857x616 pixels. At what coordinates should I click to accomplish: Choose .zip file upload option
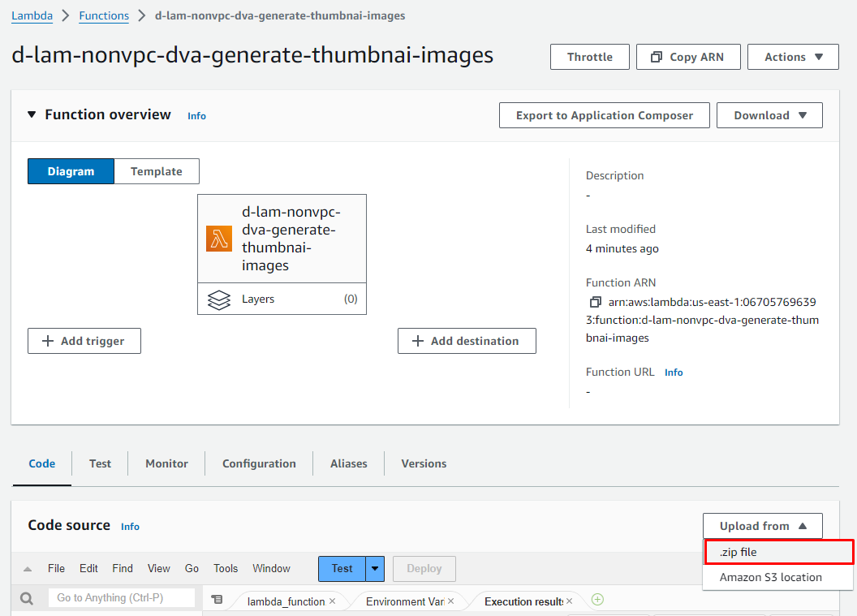(777, 552)
